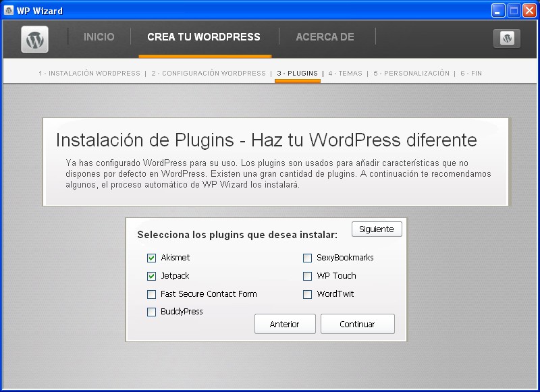
Task: Click the WP Wizard title bar icon
Action: (9, 11)
